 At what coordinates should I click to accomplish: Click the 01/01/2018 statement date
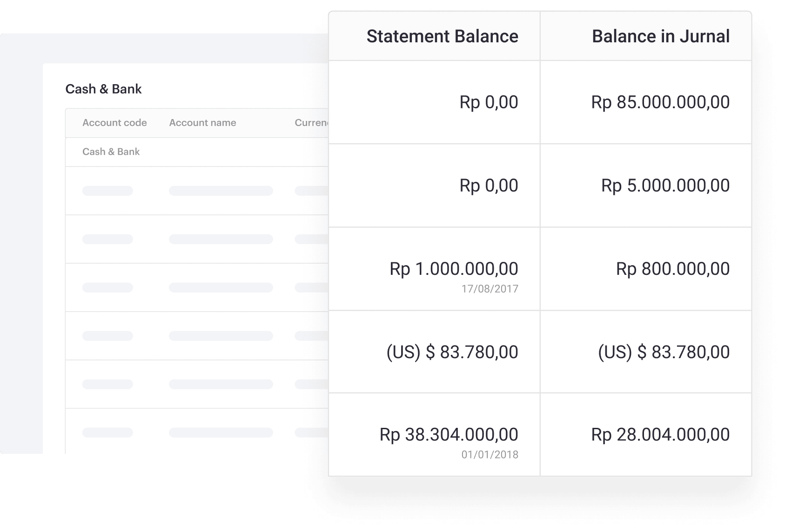tap(490, 455)
